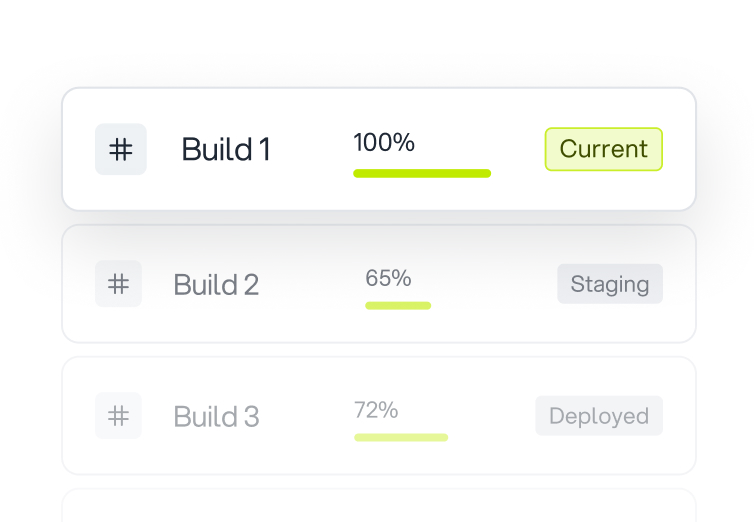Viewport: 754px width, 522px height.
Task: Select the Staging status badge
Action: 610,284
